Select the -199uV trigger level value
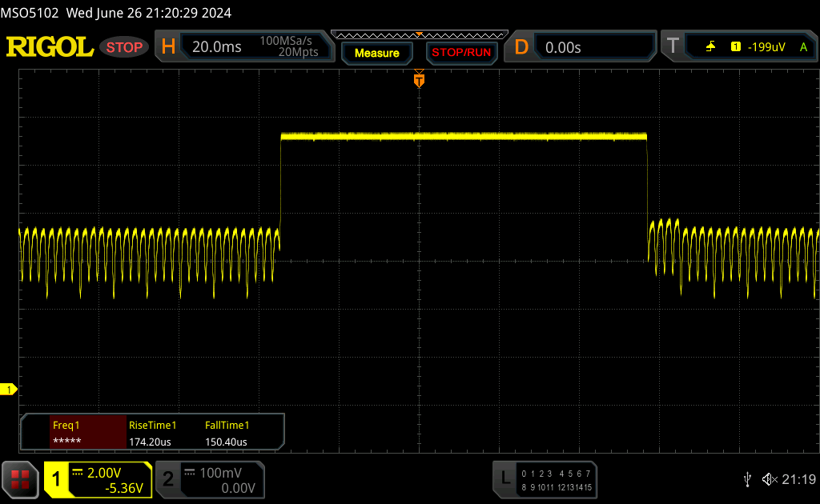The image size is (820, 504). click(x=766, y=47)
